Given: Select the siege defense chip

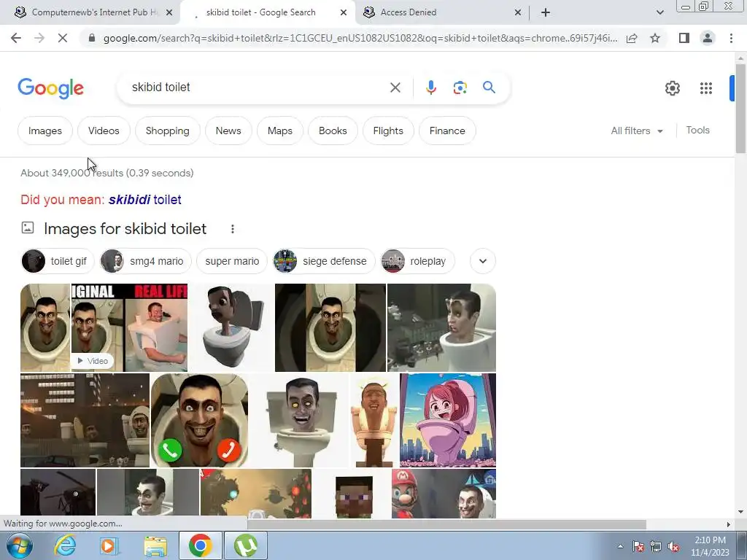Looking at the screenshot, I should tap(324, 261).
